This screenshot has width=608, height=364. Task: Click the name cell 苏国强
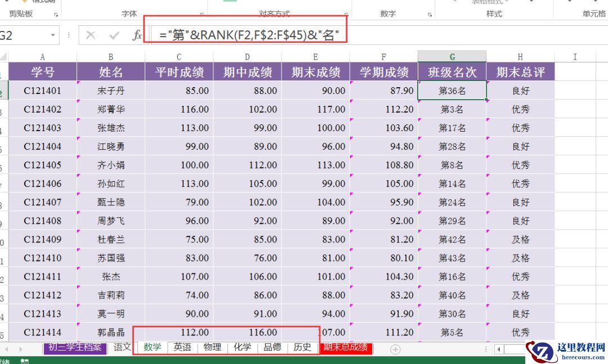[111, 258]
